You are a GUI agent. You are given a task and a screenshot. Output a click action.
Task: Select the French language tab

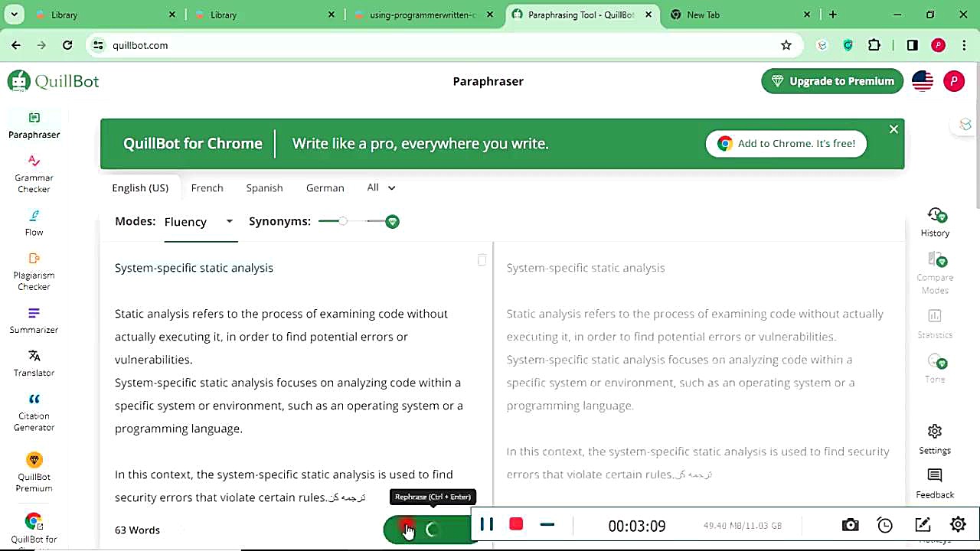[x=207, y=187]
